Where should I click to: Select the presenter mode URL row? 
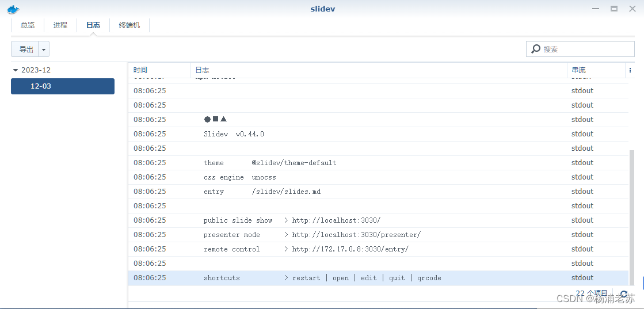coord(378,235)
